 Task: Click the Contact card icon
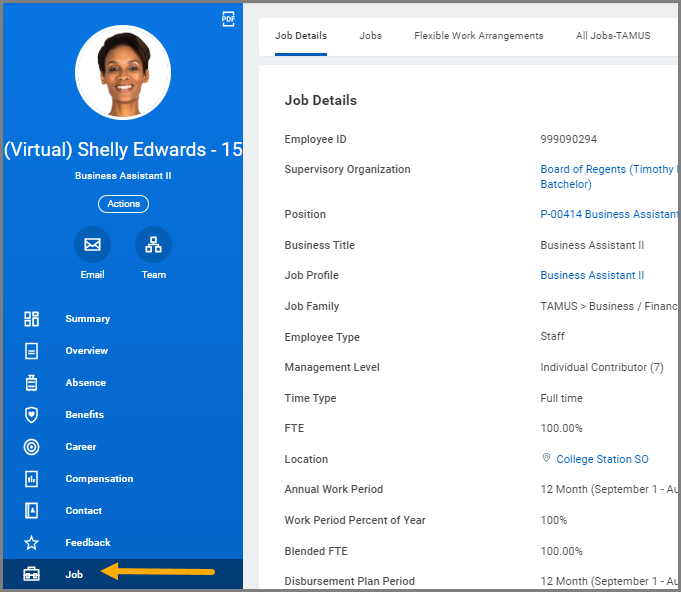click(31, 511)
